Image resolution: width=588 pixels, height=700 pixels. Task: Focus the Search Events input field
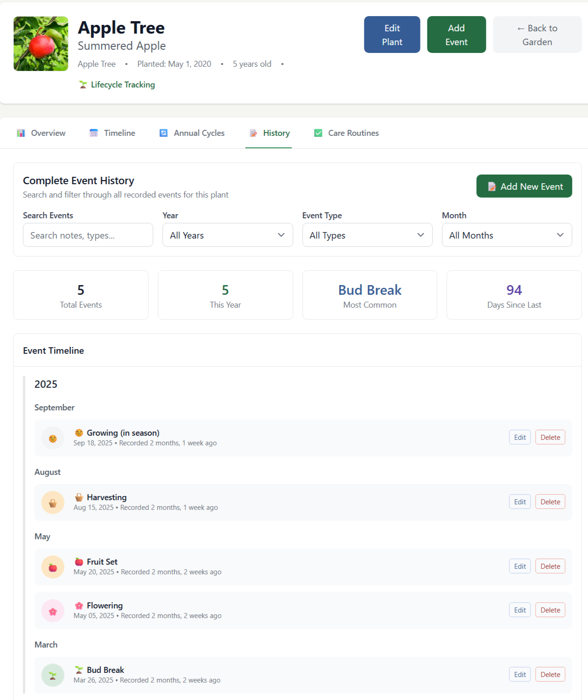pos(88,235)
